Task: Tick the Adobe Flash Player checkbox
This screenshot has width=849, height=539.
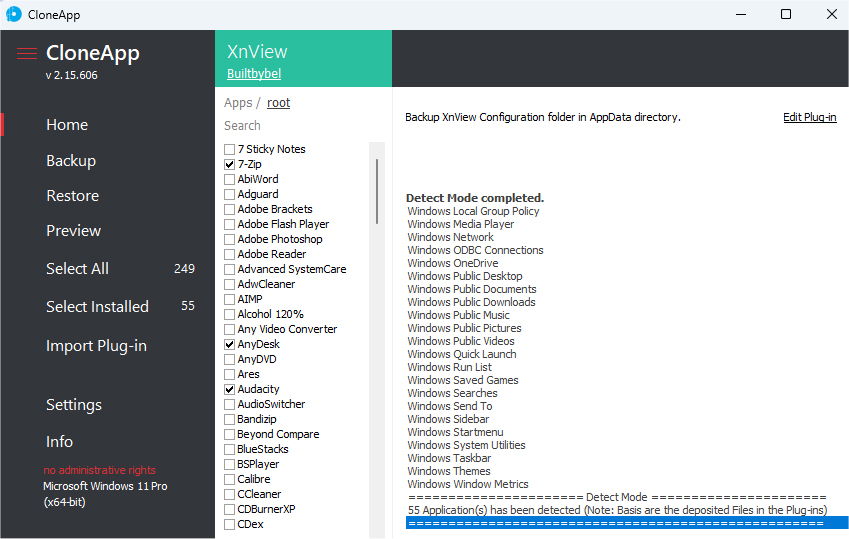Action: pos(230,224)
